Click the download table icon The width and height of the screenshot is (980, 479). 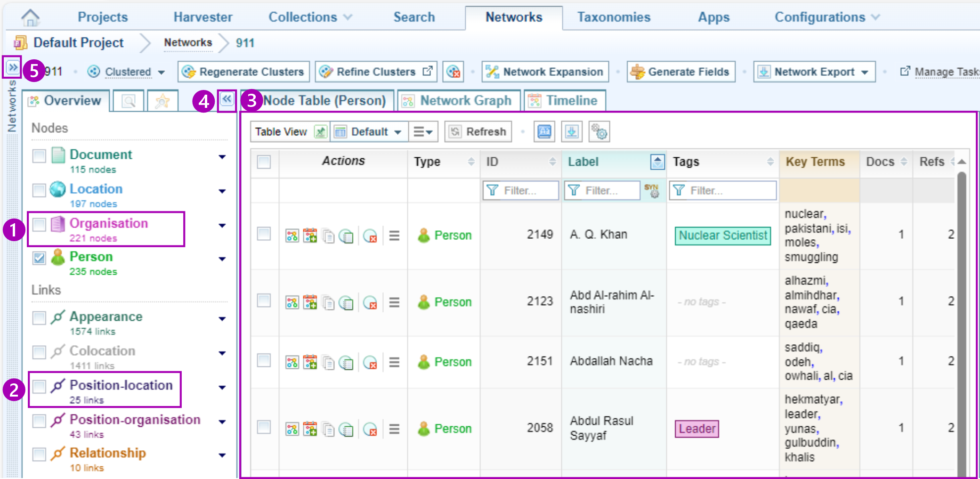click(x=572, y=132)
